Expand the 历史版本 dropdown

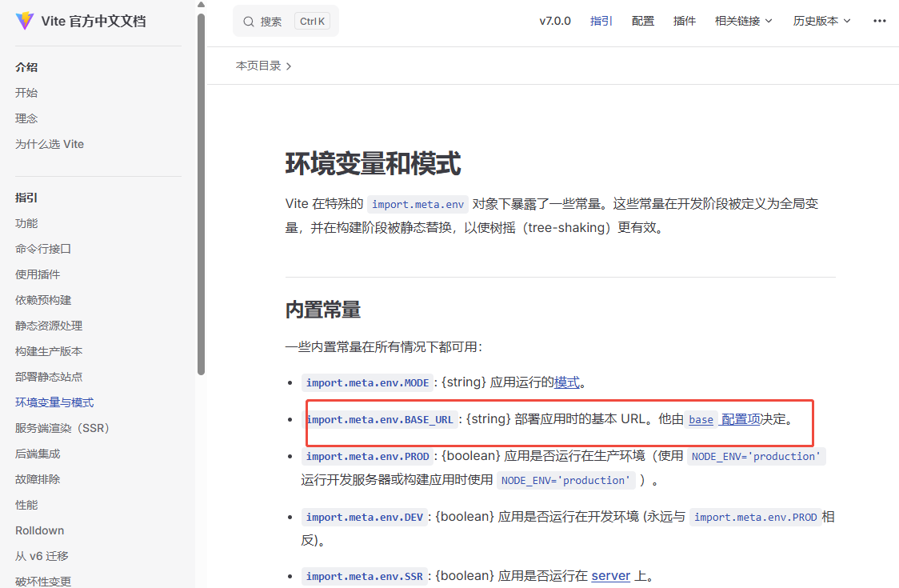click(821, 22)
